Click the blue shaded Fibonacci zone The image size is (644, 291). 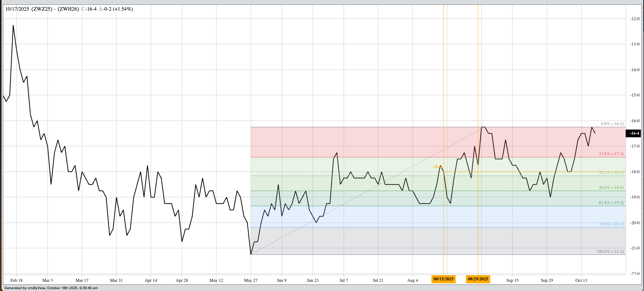367,217
